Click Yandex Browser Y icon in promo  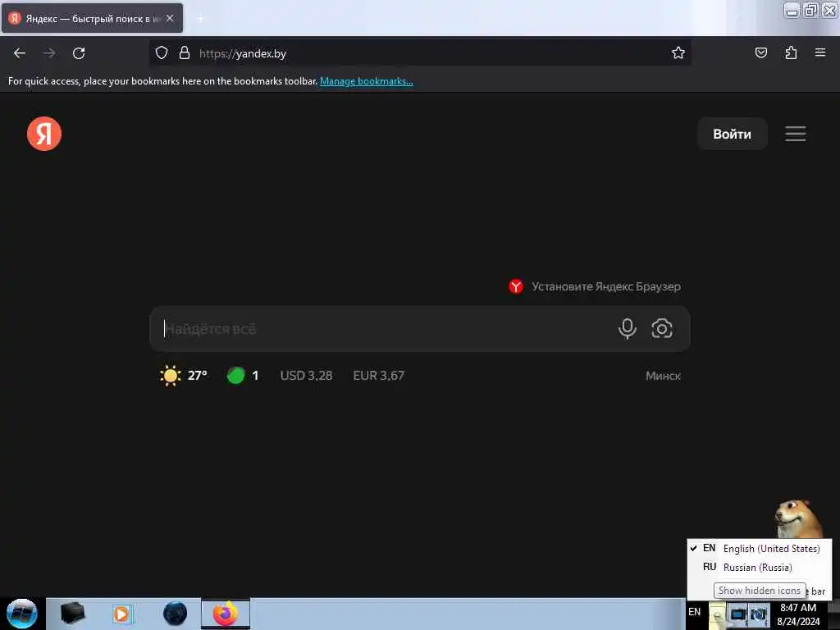point(515,286)
